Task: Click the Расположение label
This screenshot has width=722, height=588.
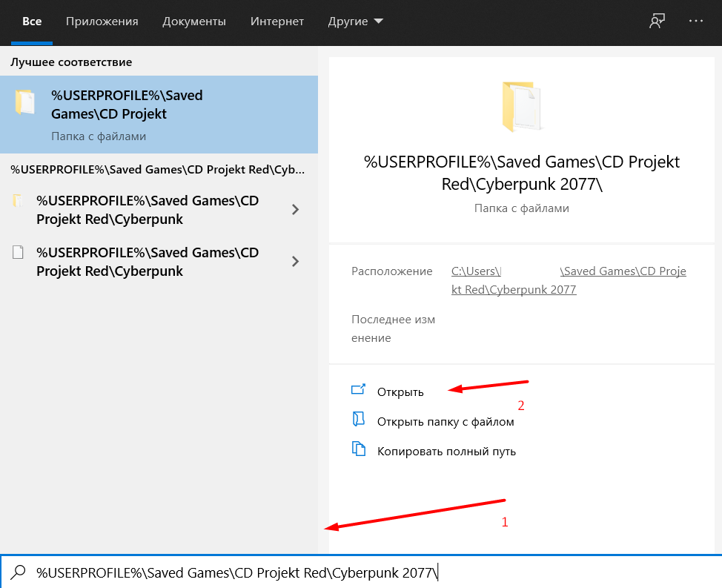Action: tap(392, 271)
